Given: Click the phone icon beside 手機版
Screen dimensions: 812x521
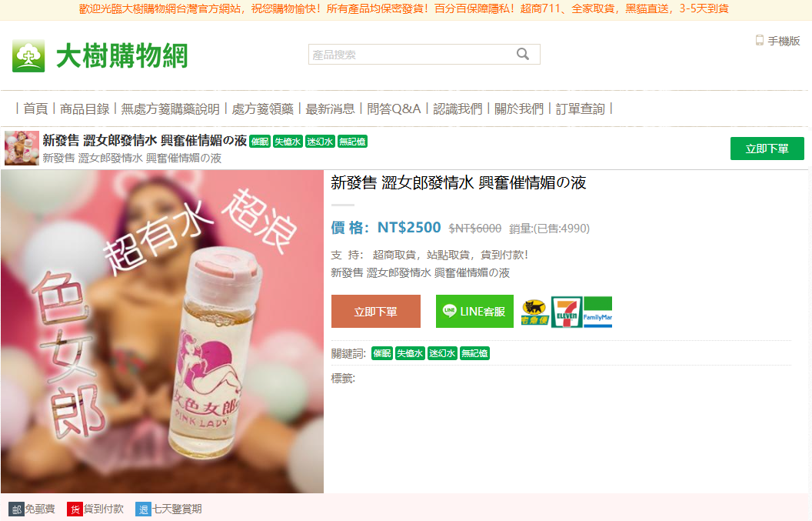Looking at the screenshot, I should click(x=759, y=41).
